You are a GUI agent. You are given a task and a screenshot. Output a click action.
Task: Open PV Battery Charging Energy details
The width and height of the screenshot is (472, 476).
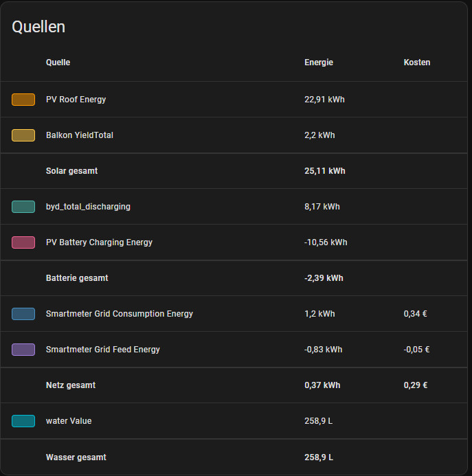[x=99, y=242]
